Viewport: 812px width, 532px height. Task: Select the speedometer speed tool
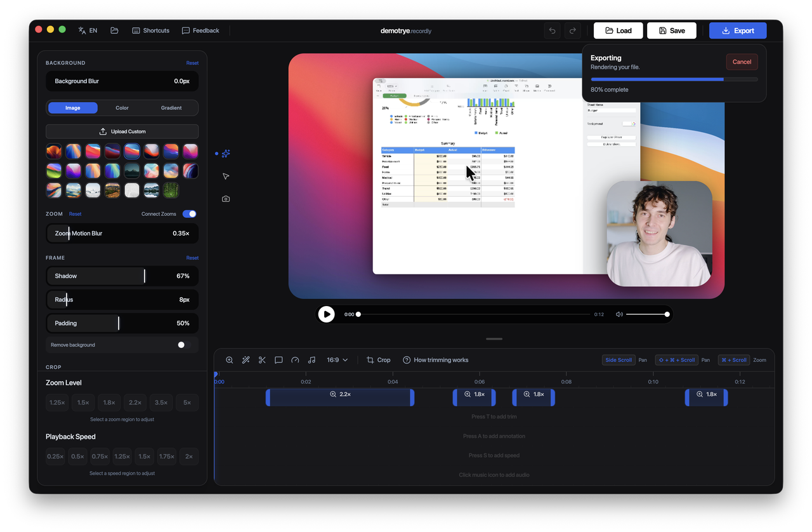pos(295,360)
